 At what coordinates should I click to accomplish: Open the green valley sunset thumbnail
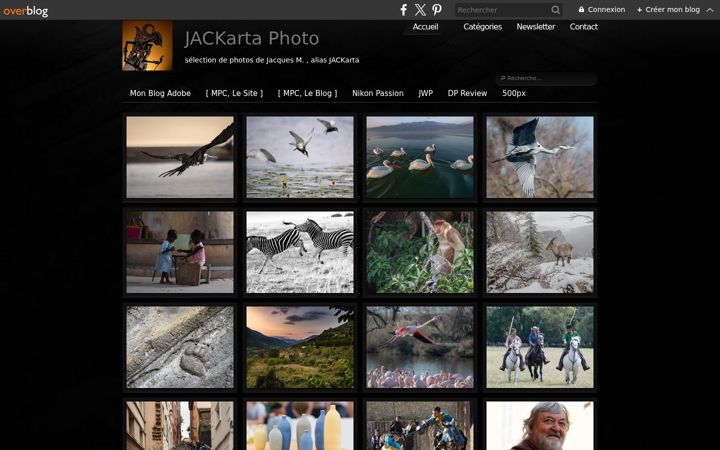(x=300, y=347)
